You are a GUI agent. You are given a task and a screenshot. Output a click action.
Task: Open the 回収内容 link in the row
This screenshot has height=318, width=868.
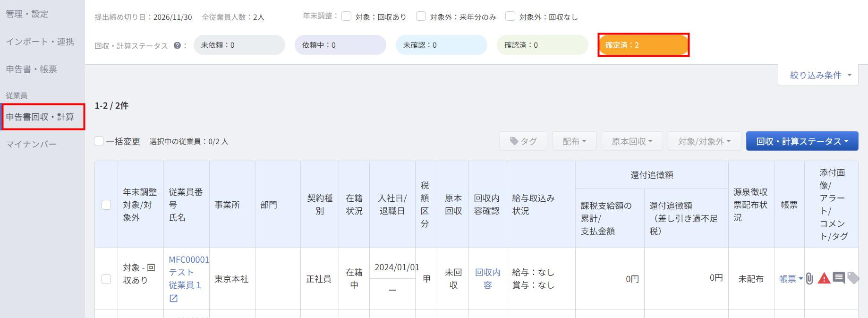pyautogui.click(x=487, y=279)
